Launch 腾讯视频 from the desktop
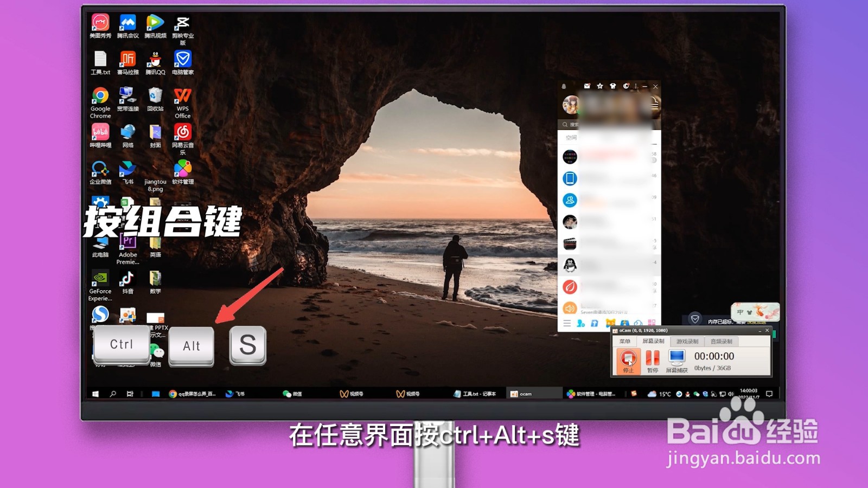 click(x=155, y=27)
